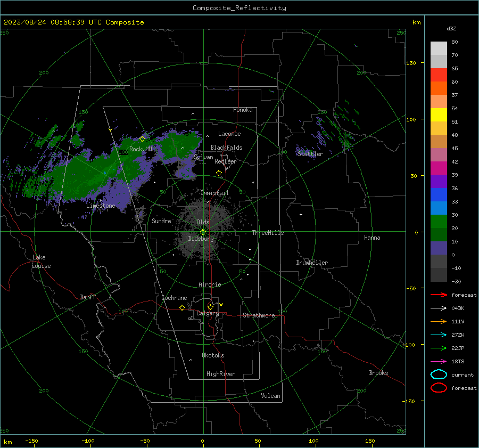Click the Airdrie label
479x448 pixels.
pyautogui.click(x=210, y=284)
